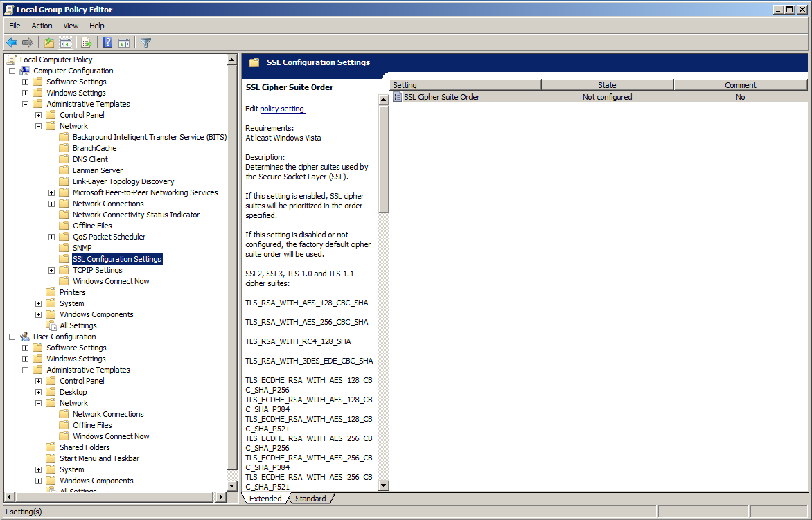Click the Lanman Server folder icon
Screen dimensions: 812x520
(64, 170)
